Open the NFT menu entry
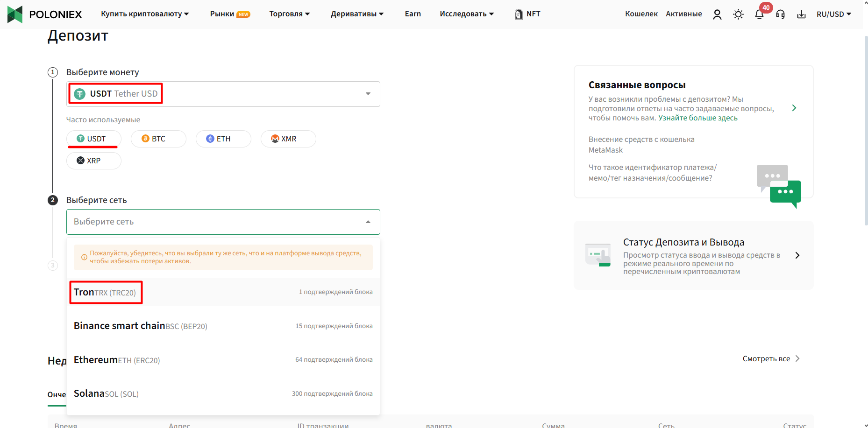868x428 pixels. pyautogui.click(x=527, y=14)
